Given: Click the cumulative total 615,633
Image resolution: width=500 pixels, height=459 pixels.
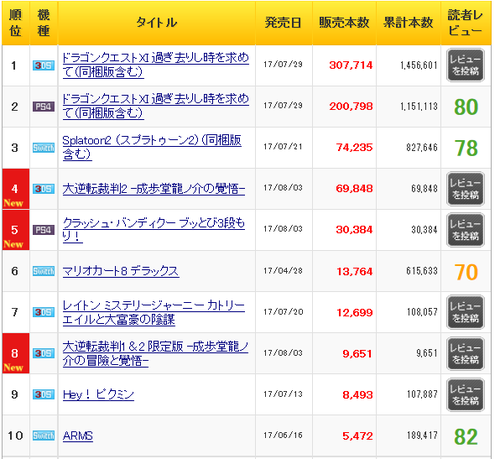Looking at the screenshot, I should (x=422, y=271).
